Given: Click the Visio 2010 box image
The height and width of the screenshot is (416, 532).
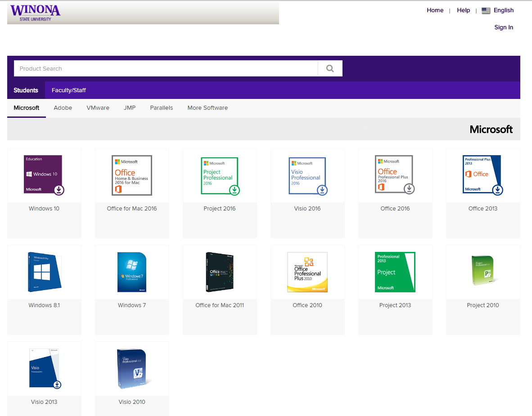Looking at the screenshot, I should 132,368.
